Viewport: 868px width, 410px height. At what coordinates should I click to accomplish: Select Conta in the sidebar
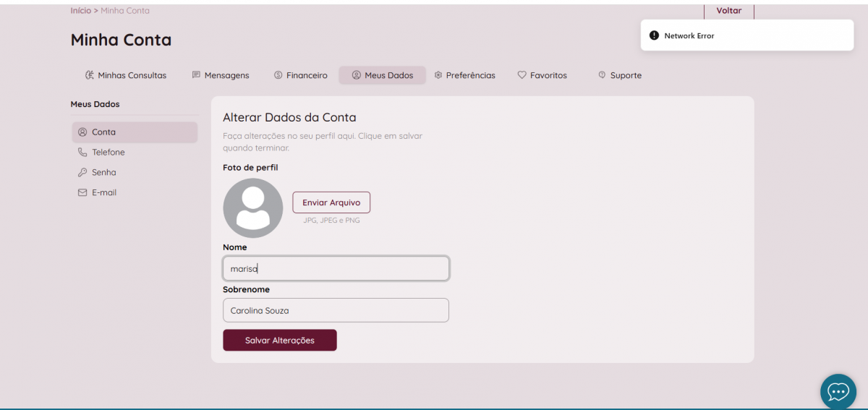[135, 132]
